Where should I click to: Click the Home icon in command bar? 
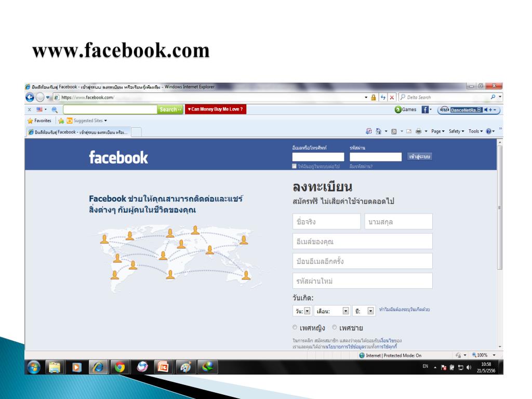point(378,131)
